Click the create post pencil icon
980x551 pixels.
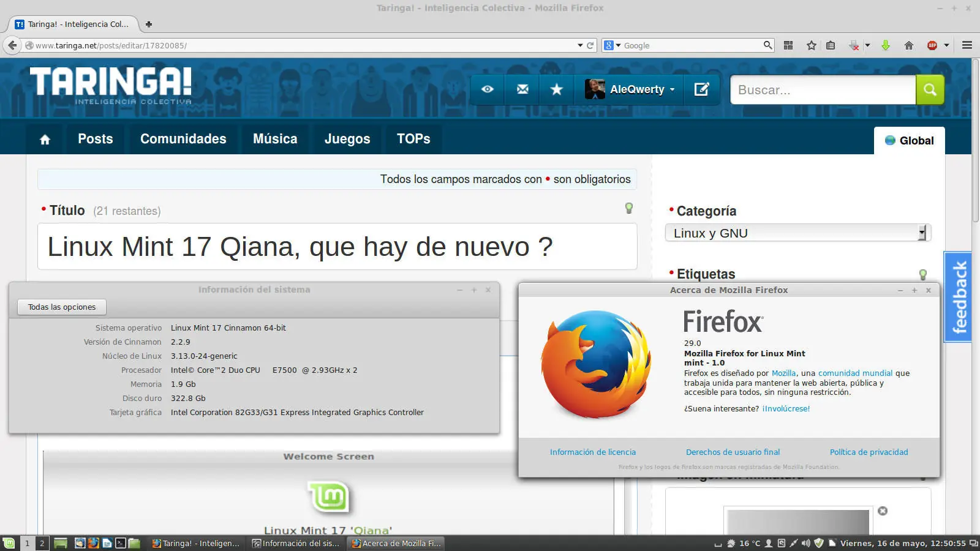[x=701, y=89]
